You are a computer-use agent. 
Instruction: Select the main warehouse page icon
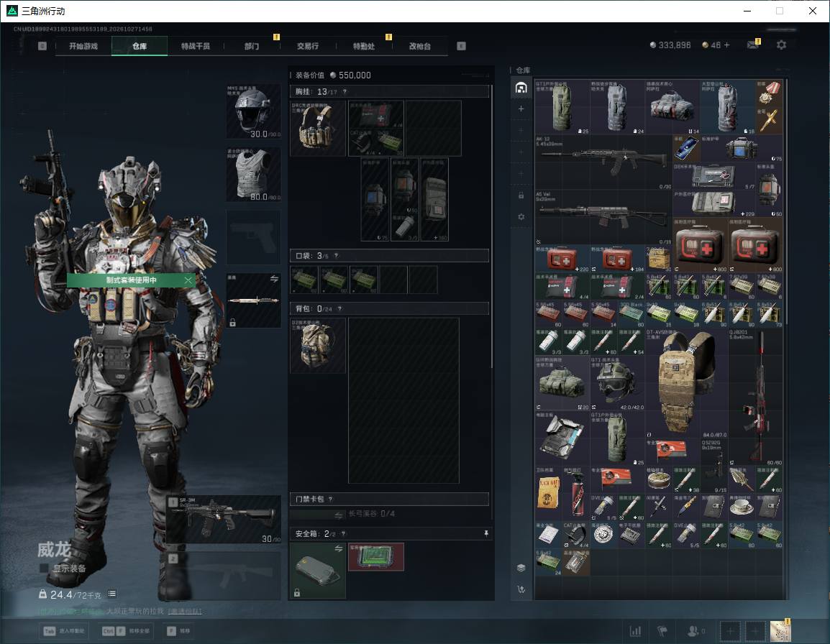[521, 87]
